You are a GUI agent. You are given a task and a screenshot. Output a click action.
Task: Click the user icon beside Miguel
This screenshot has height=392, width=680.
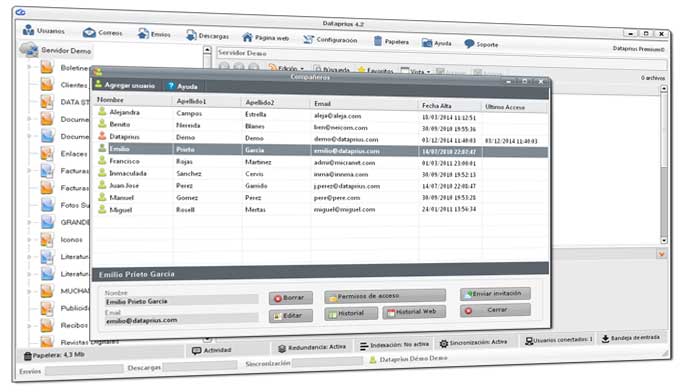pyautogui.click(x=102, y=209)
